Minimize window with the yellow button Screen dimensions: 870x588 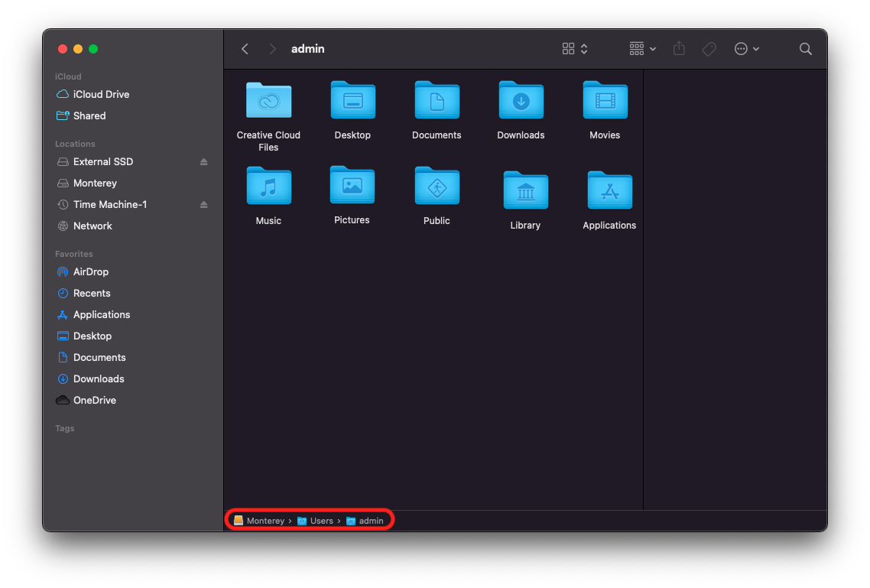point(78,49)
